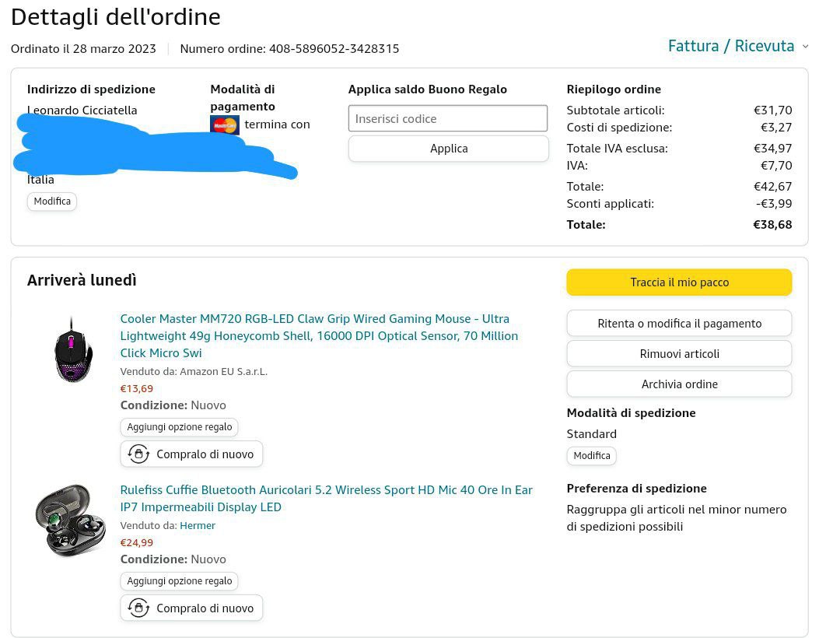Click the reorder icon for the Rulefiss earbuds
This screenshot has height=638, width=840.
(x=138, y=608)
